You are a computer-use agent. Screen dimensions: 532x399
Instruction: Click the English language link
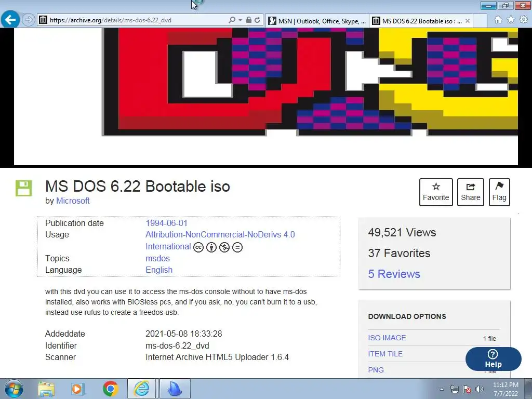pyautogui.click(x=159, y=270)
